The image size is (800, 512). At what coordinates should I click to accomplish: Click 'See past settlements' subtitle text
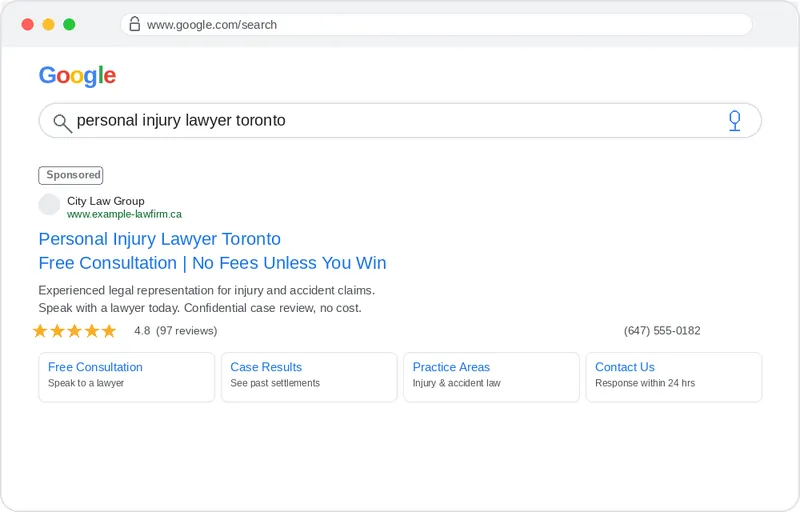275,383
